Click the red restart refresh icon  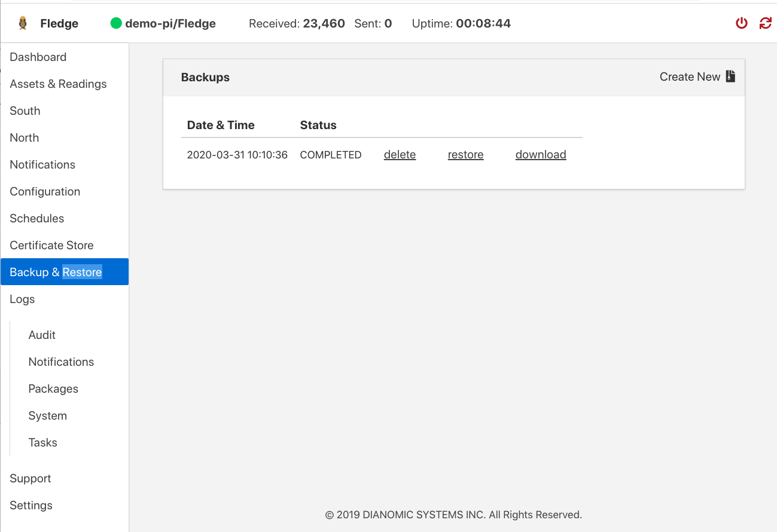point(765,23)
